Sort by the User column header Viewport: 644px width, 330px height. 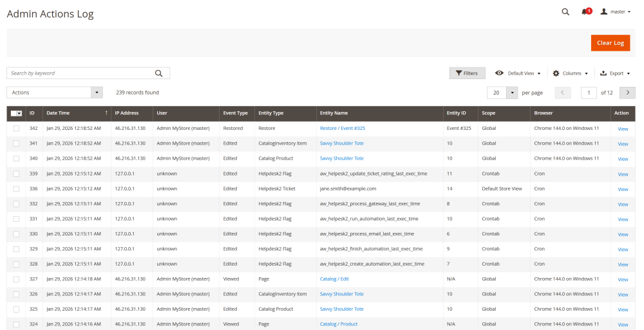186,113
